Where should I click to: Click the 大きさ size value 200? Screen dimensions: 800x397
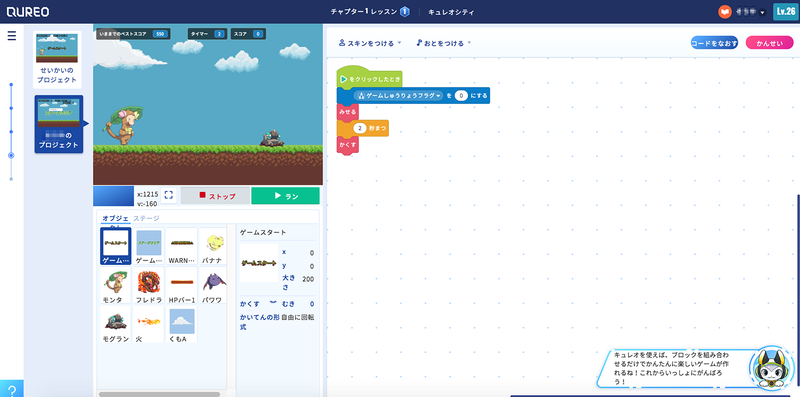308,279
